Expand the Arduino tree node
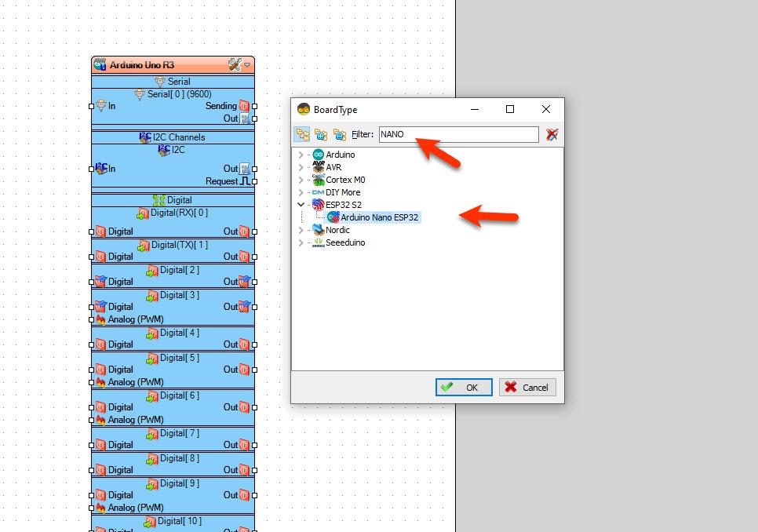The height and width of the screenshot is (532, 758). click(x=301, y=155)
